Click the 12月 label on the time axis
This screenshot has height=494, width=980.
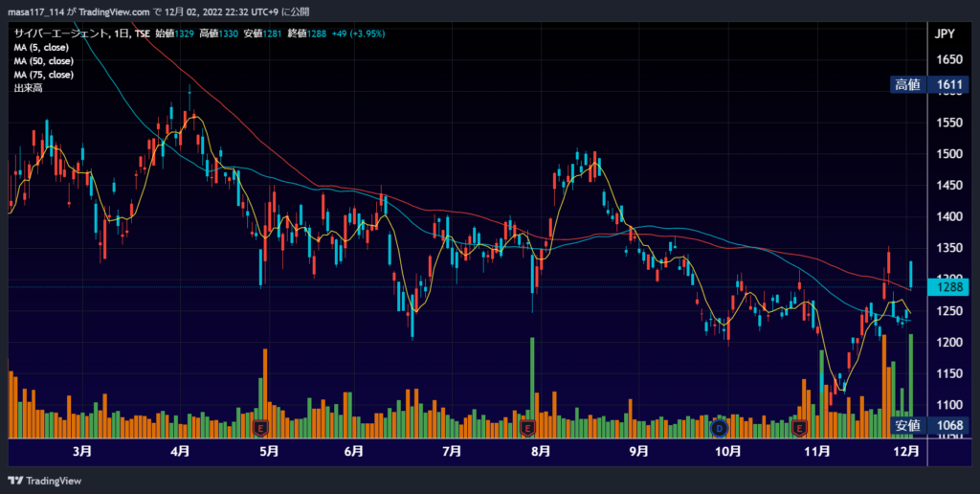[x=906, y=452]
